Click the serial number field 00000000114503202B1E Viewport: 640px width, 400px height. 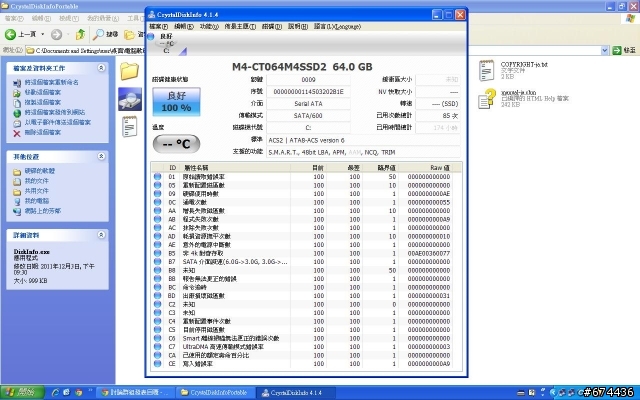[308, 92]
